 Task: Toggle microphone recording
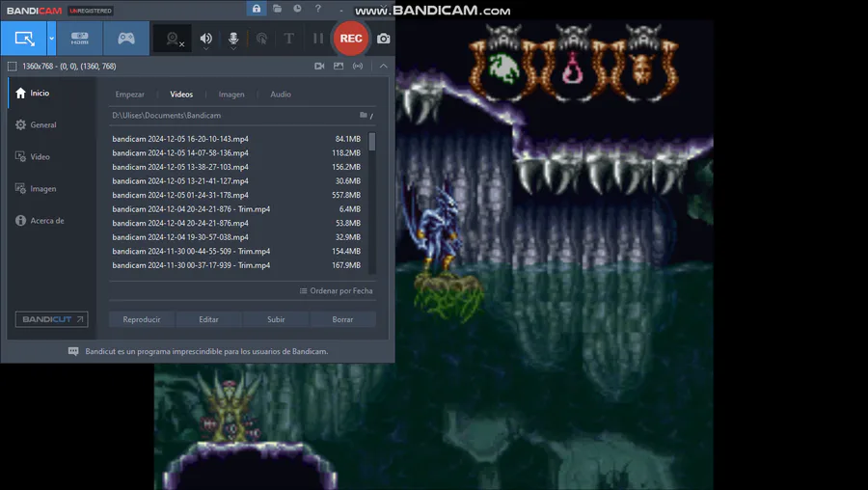233,39
